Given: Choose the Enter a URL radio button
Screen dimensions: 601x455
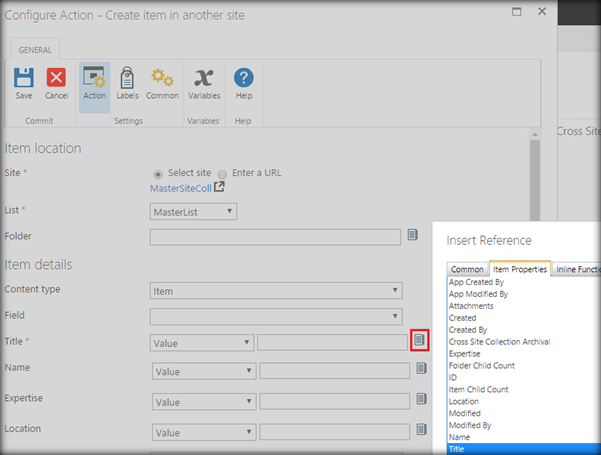Looking at the screenshot, I should [x=222, y=174].
